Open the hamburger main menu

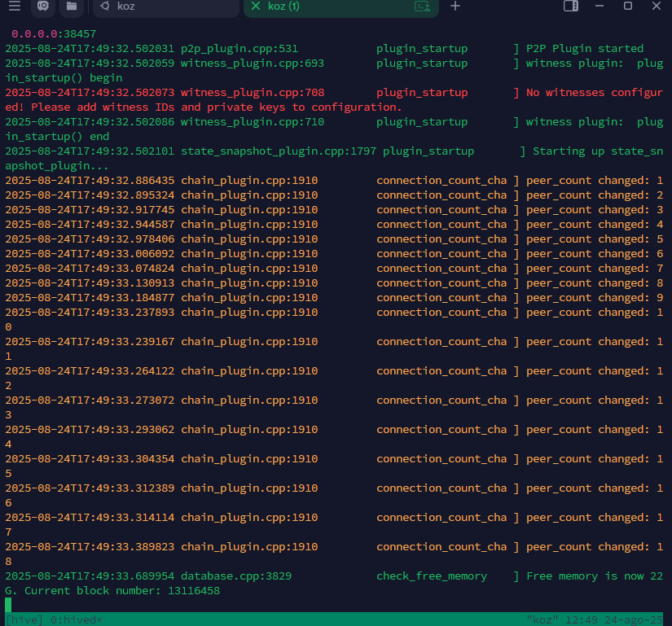(15, 6)
